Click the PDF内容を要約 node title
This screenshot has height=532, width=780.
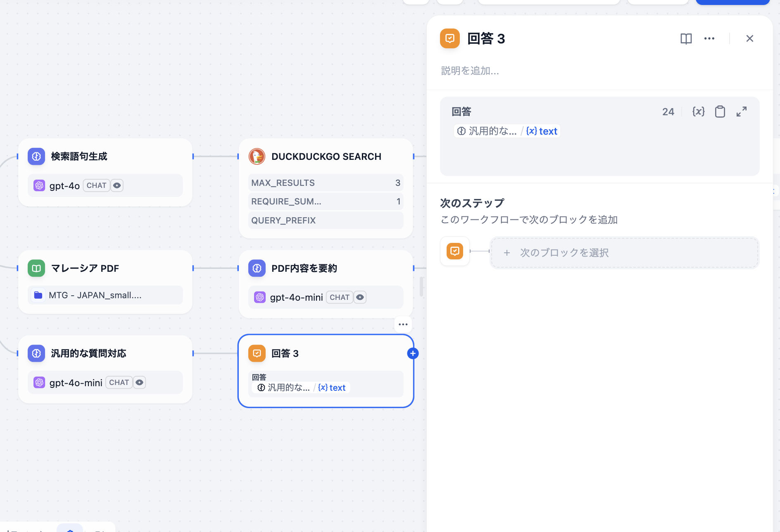pyautogui.click(x=304, y=268)
